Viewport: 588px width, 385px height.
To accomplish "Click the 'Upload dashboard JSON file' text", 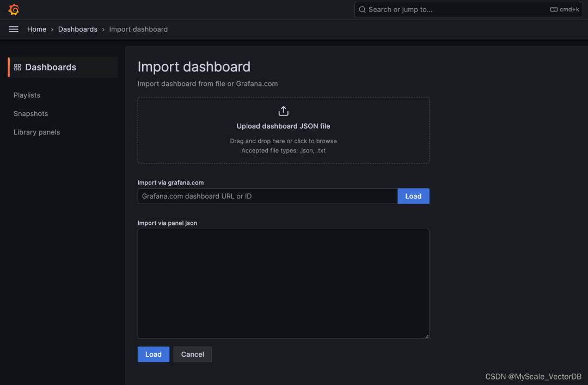I will (x=283, y=126).
